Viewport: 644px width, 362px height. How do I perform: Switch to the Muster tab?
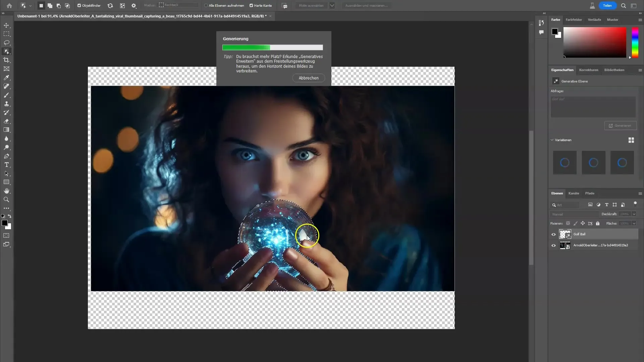pos(612,20)
